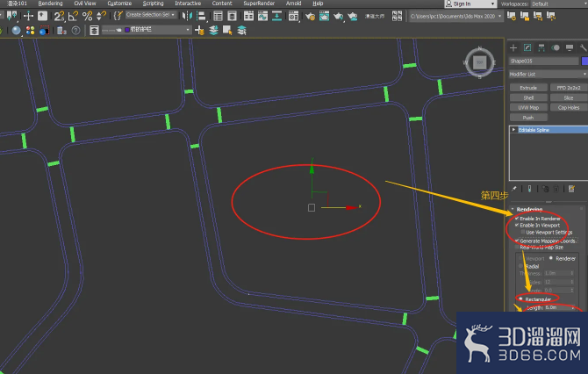Click the Pin Stack icon
The image size is (588, 374).
[x=514, y=189]
